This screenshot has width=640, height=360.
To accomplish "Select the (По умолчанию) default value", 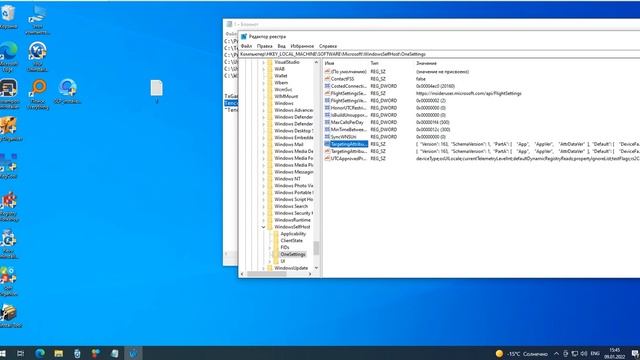I will (x=349, y=72).
